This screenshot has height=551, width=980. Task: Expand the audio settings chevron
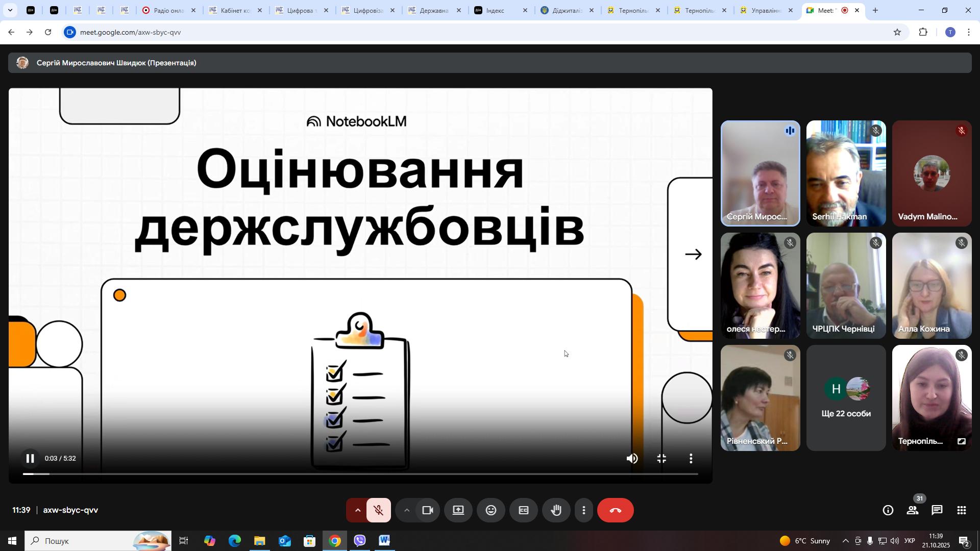coord(357,511)
